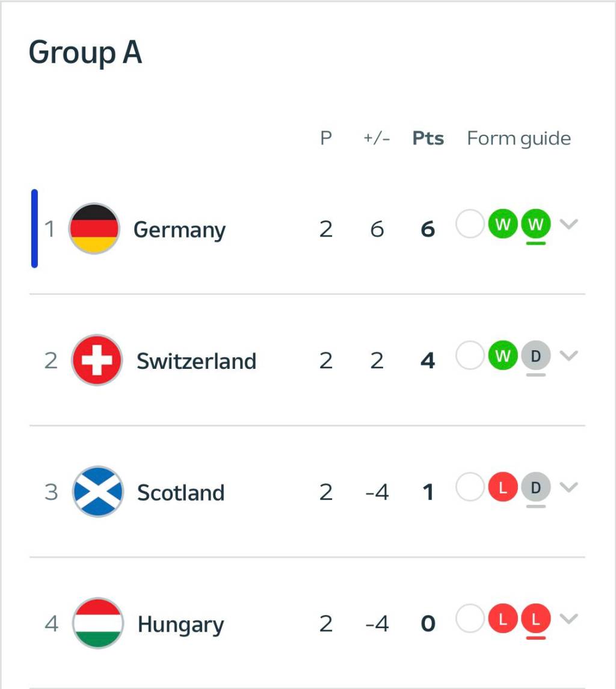
Task: Click Germany's underlined latest win badge
Action: [x=535, y=226]
